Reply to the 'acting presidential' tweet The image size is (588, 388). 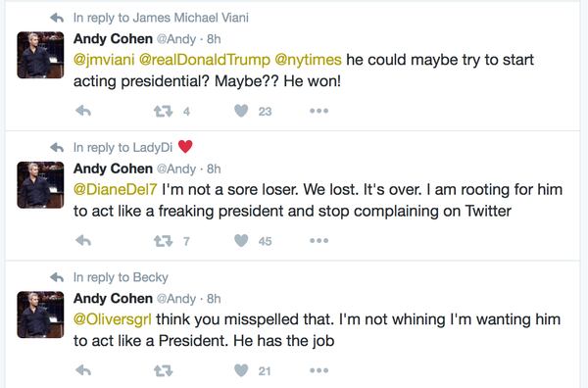83,111
